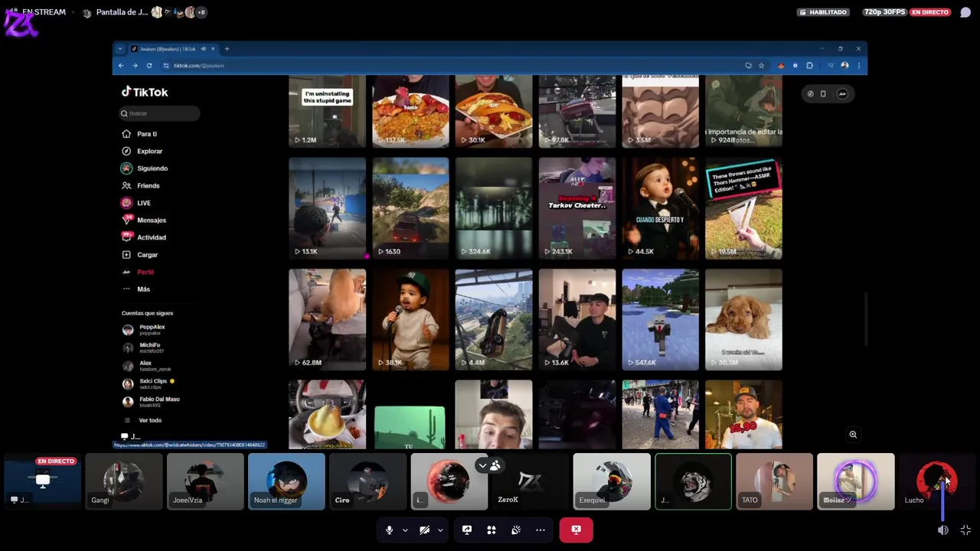Open Friends in the TikTok sidebar

(x=141, y=186)
